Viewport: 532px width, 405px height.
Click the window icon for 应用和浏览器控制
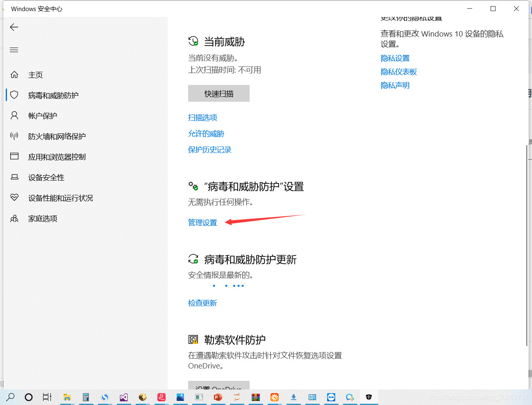[x=14, y=156]
